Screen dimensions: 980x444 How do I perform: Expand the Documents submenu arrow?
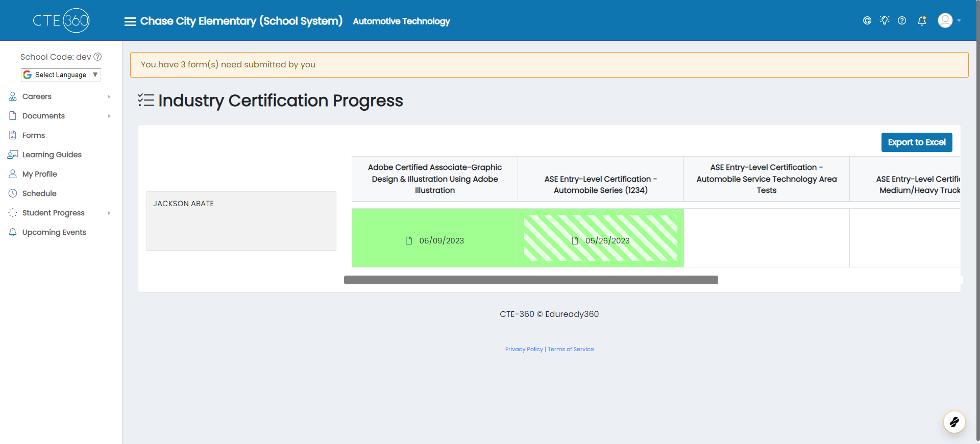[109, 116]
